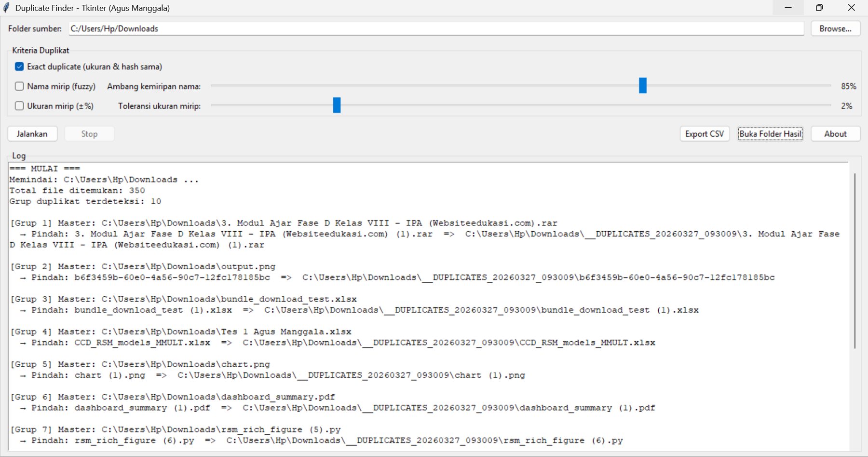Image resolution: width=868 pixels, height=457 pixels.
Task: Click the Toleransi ukuran mirip slider handle
Action: coord(337,105)
